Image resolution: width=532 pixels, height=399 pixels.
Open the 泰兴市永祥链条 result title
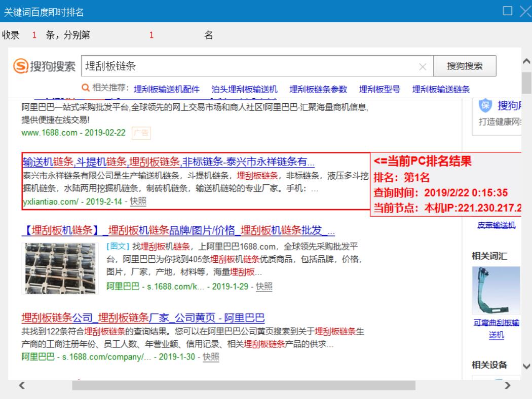click(169, 162)
